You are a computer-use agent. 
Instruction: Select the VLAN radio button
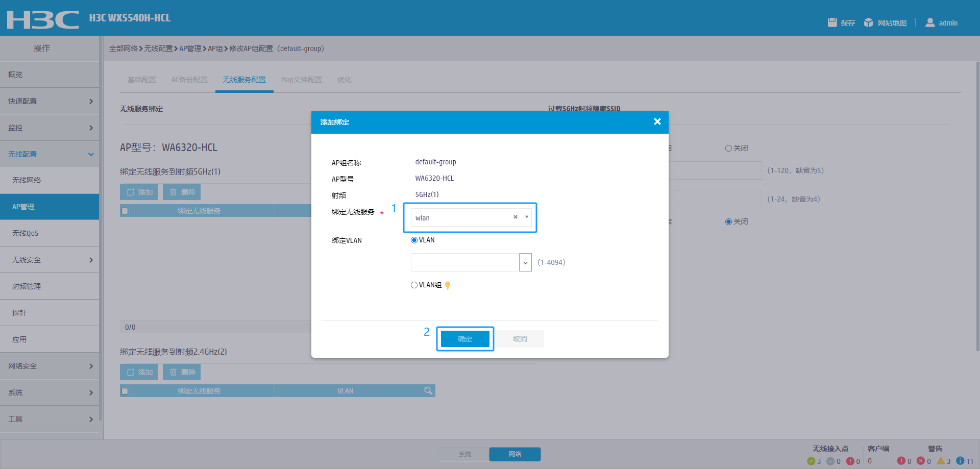(x=414, y=240)
